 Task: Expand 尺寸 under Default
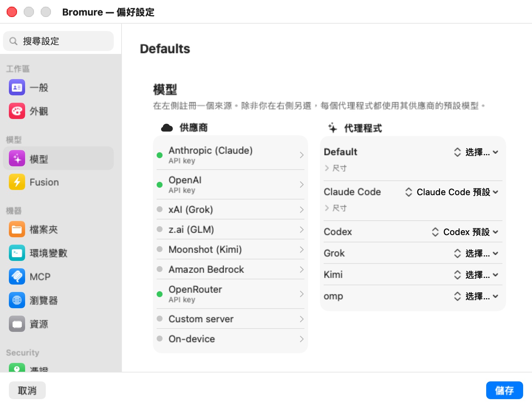click(x=335, y=168)
